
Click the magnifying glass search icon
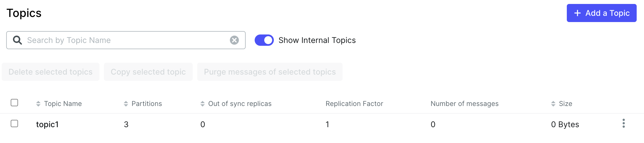[17, 40]
